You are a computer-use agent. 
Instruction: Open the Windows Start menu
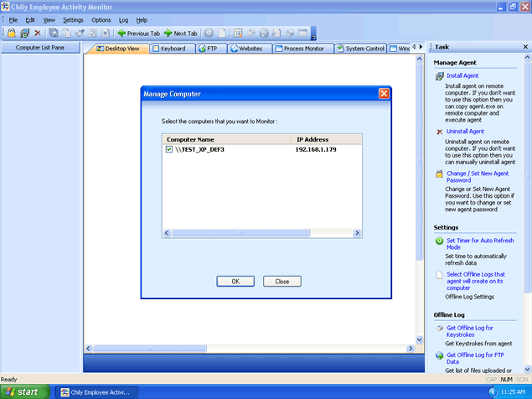point(25,391)
